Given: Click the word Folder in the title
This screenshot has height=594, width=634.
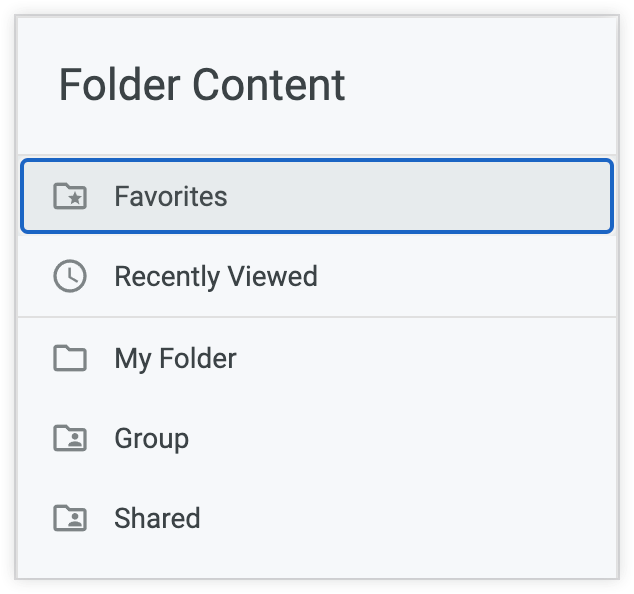Looking at the screenshot, I should 120,85.
